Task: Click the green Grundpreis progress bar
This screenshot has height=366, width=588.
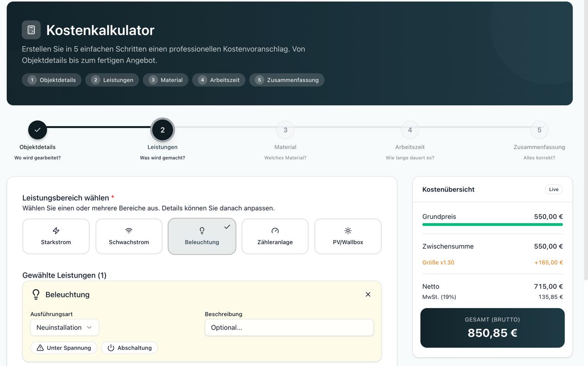Action: 492,224
